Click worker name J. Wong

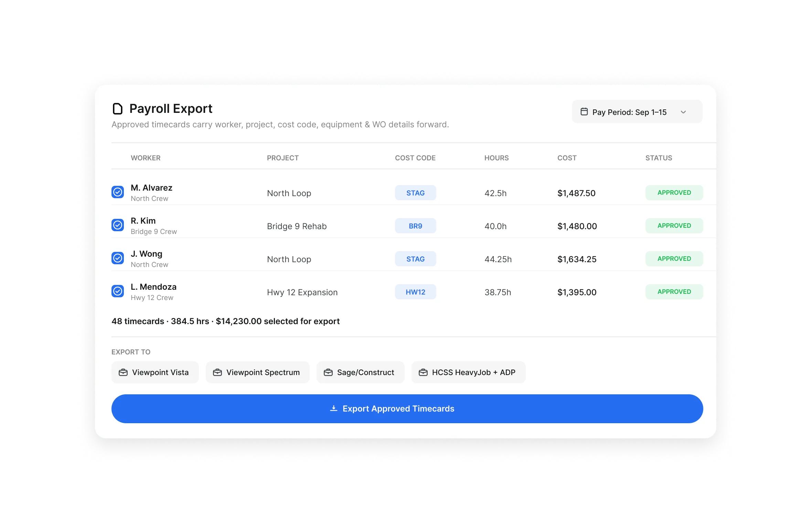pyautogui.click(x=147, y=254)
